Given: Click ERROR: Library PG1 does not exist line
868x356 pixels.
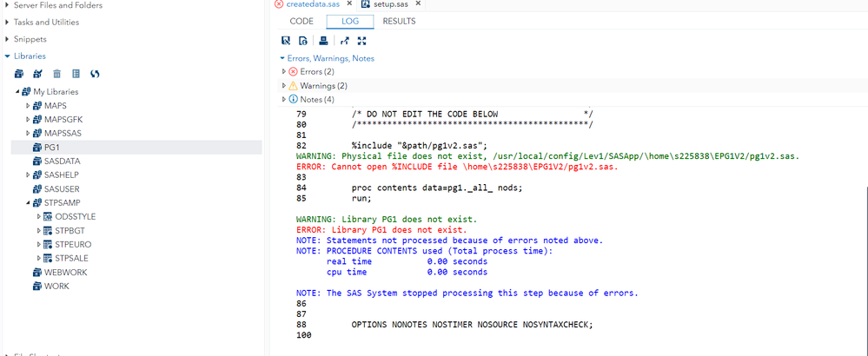Looking at the screenshot, I should [x=381, y=229].
